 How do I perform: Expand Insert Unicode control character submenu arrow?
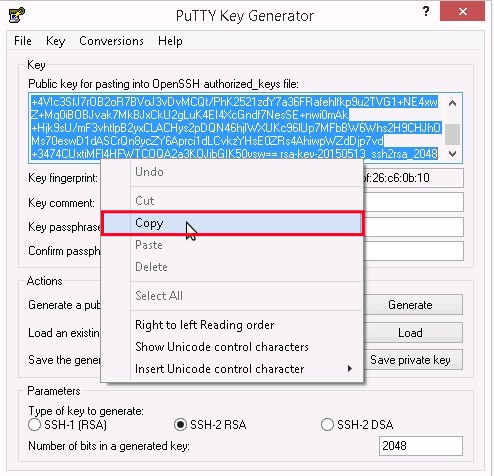pyautogui.click(x=349, y=368)
